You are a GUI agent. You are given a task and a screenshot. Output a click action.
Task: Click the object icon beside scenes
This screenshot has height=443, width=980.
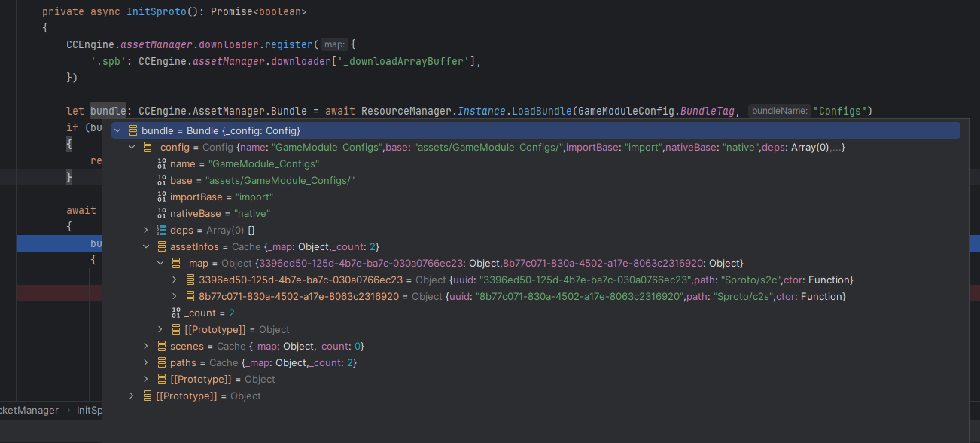[162, 347]
